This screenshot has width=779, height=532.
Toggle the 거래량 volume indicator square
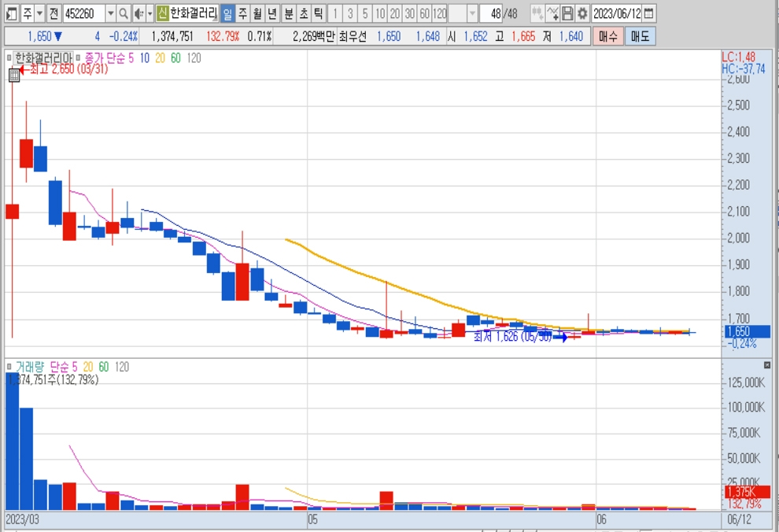pos(9,367)
